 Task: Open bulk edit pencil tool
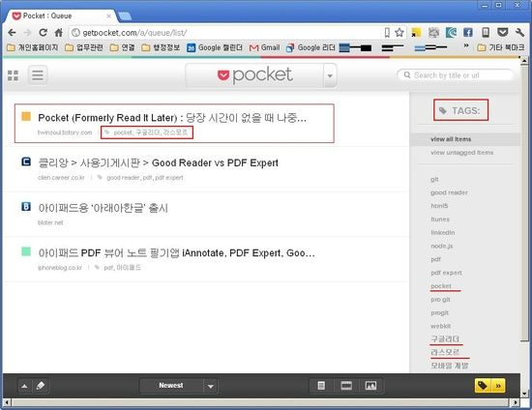pyautogui.click(x=41, y=386)
